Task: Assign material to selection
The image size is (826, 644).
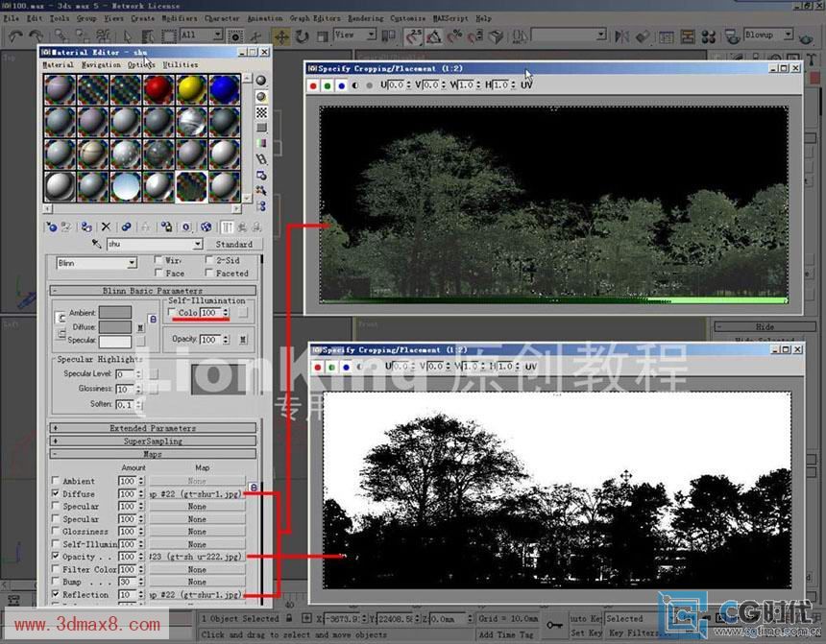Action: coord(86,227)
